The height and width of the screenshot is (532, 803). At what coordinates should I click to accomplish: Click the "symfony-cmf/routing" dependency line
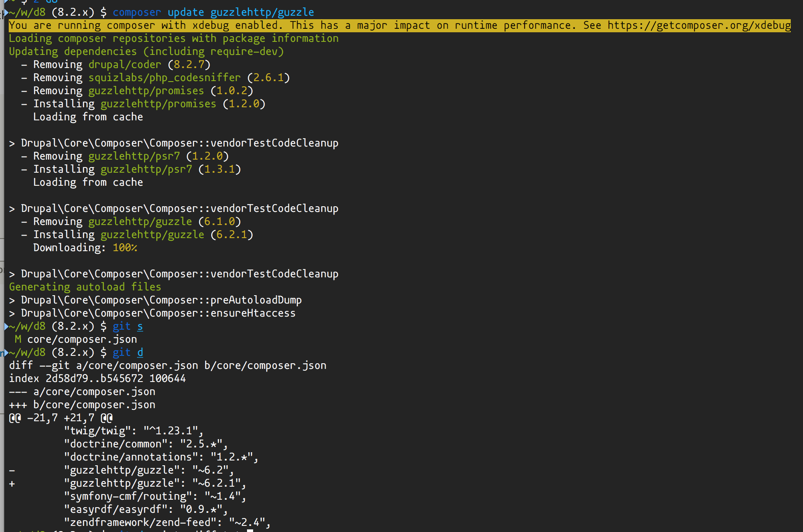coord(155,496)
